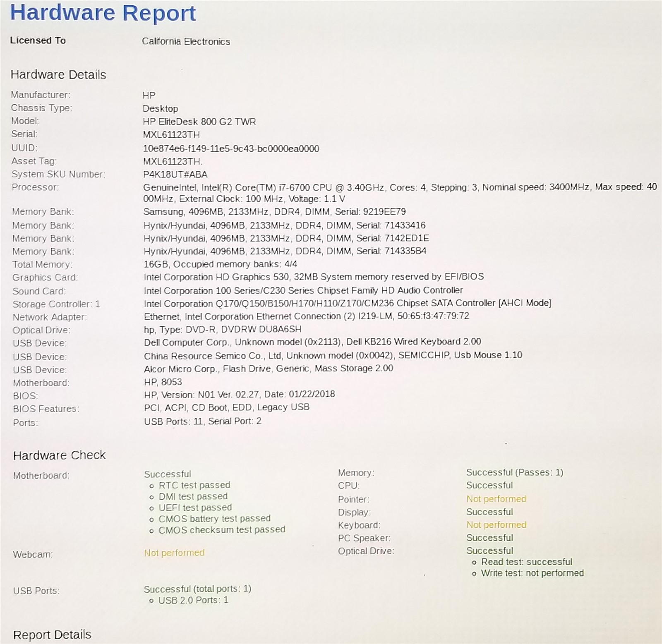The width and height of the screenshot is (662, 644).
Task: Click Pointer Not performed status
Action: click(x=496, y=499)
